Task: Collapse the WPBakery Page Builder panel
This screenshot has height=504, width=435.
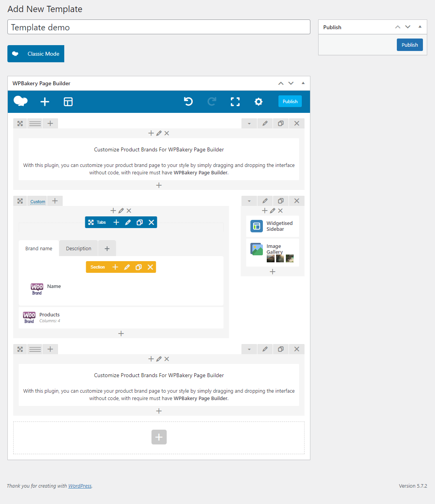Action: coord(303,83)
